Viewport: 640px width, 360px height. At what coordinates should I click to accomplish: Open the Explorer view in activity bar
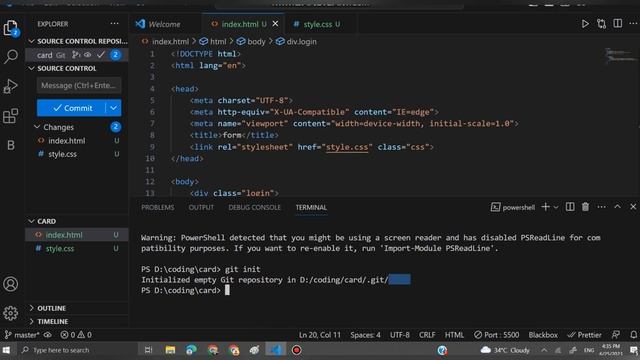coord(11,28)
